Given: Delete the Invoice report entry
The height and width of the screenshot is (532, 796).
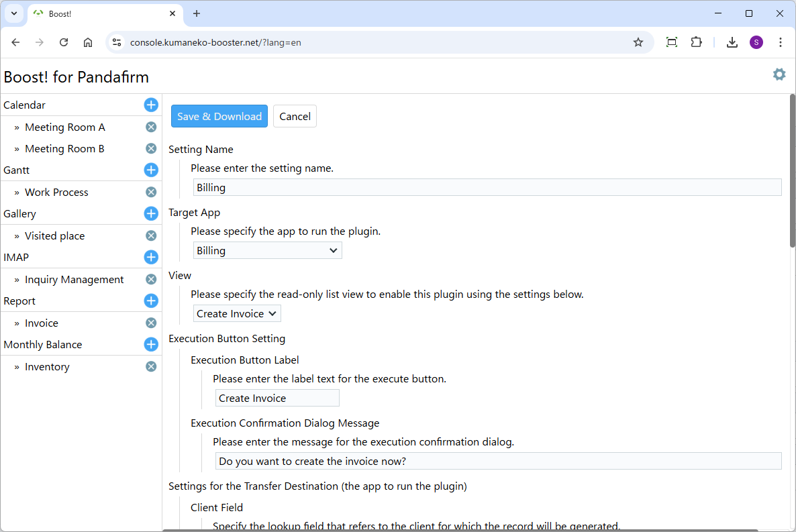Looking at the screenshot, I should pyautogui.click(x=151, y=323).
